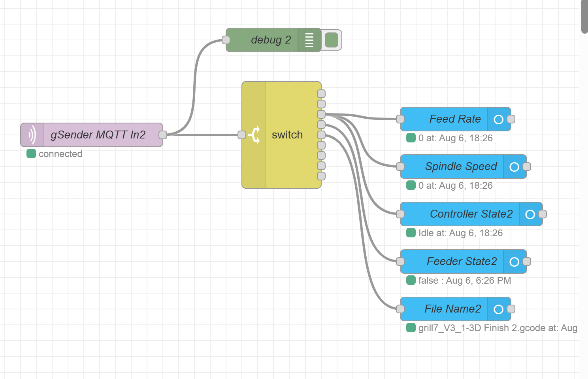Viewport: 588px width, 379px height.
Task: Click the "Idle at: Aug 6, 18:26" status text
Action: [x=461, y=233]
